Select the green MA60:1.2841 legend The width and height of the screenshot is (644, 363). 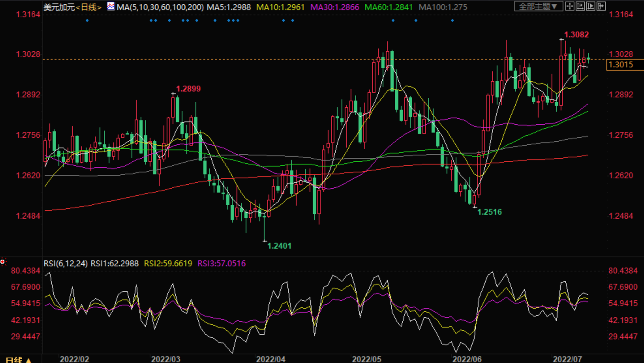tap(388, 7)
